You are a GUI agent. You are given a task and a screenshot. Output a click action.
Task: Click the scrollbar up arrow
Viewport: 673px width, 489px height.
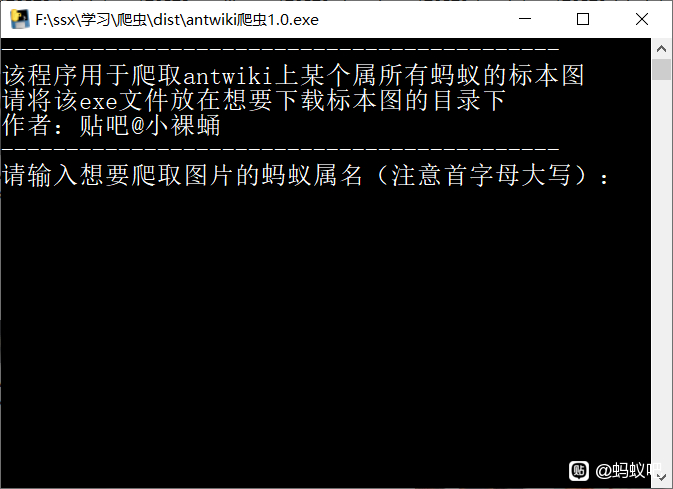coord(661,49)
